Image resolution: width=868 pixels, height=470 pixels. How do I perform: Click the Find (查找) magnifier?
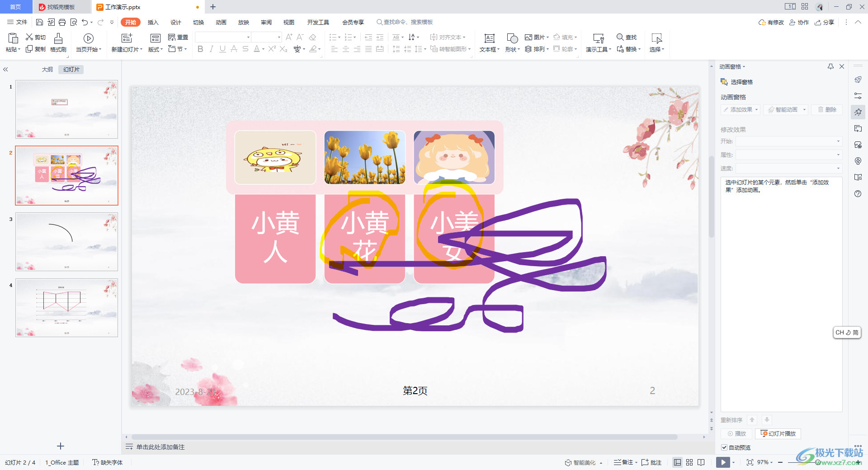click(620, 37)
